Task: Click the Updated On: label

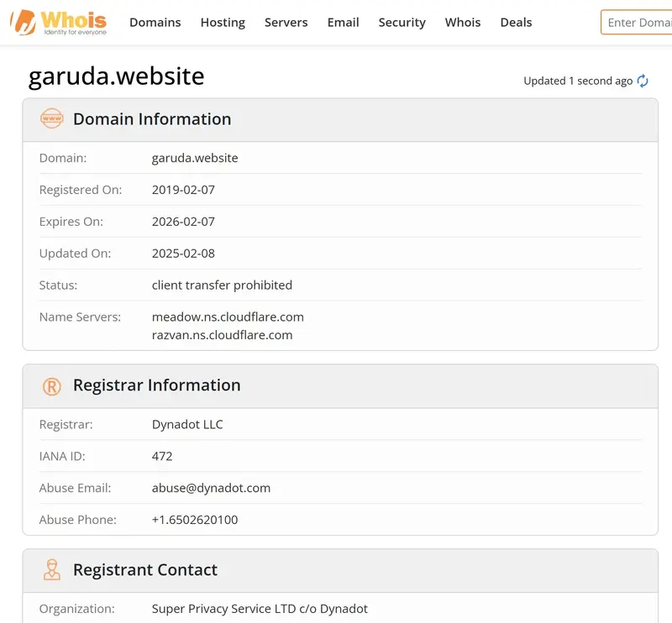Action: (75, 254)
